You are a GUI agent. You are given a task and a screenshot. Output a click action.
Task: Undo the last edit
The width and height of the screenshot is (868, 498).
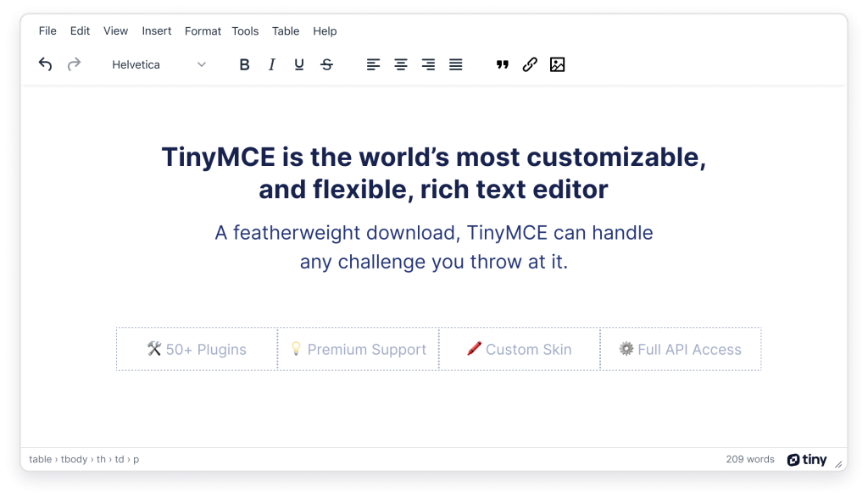pyautogui.click(x=46, y=64)
